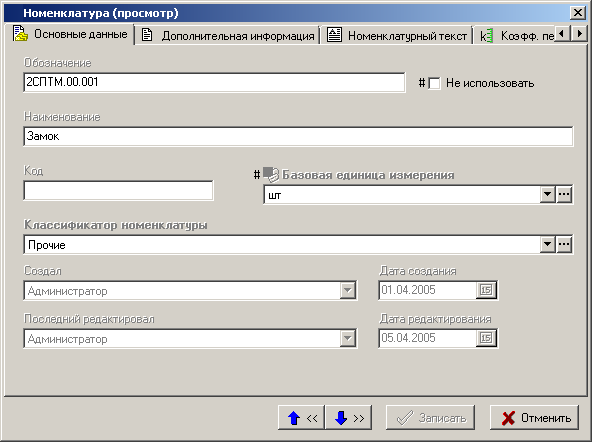Click the Код input field

(118, 190)
